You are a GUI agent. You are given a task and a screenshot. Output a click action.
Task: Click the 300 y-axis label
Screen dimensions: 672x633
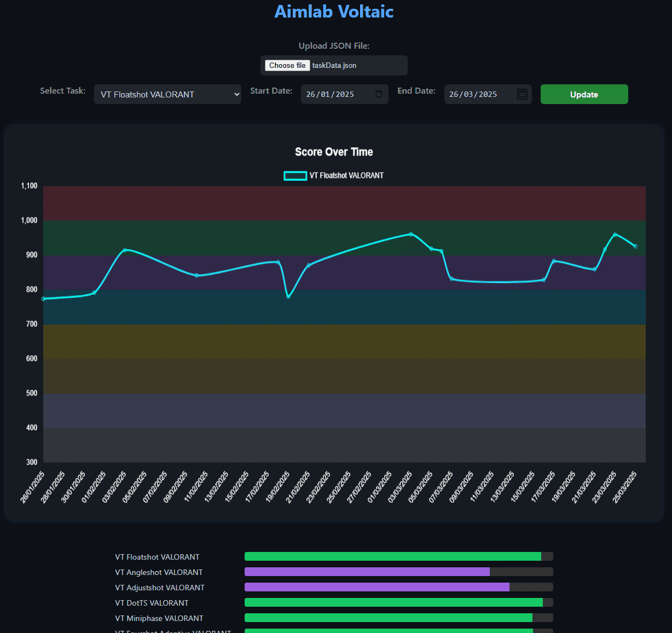coord(32,462)
